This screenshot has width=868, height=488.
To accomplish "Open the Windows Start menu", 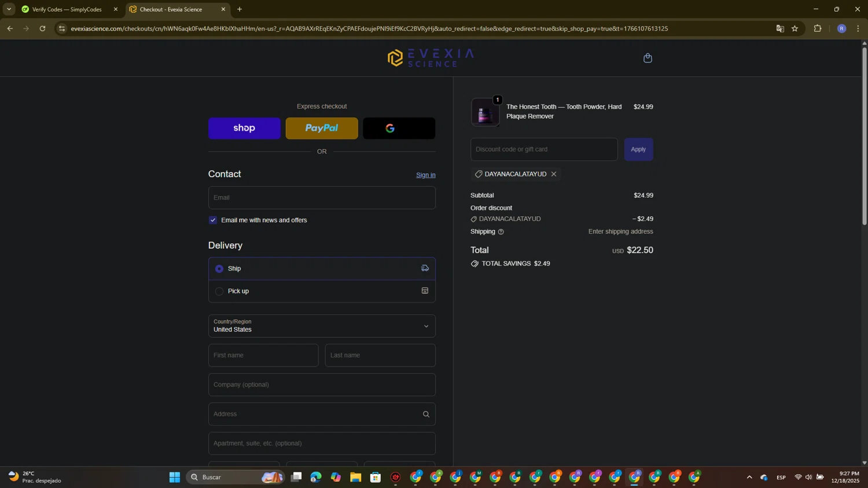I will 175,477.
